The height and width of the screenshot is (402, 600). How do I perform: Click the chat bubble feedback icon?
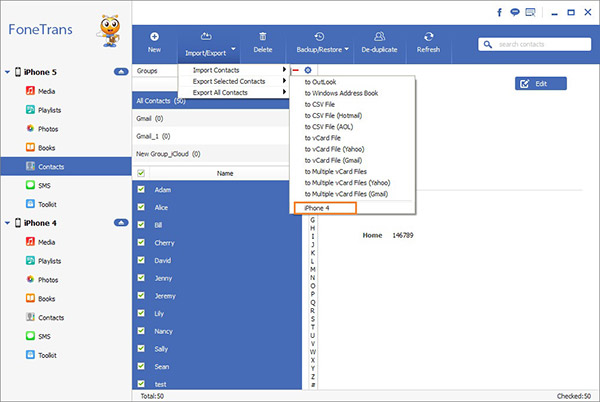point(515,12)
